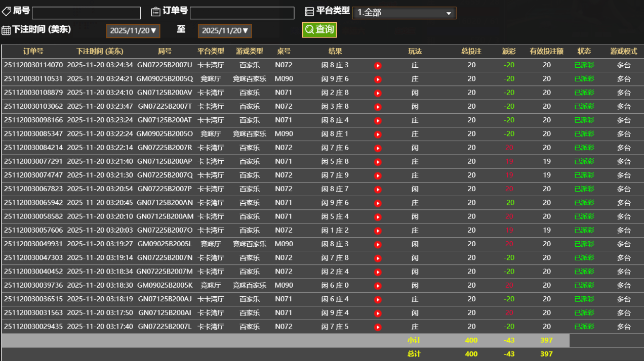This screenshot has height=361, width=644.
Task: Click play icon for order 251120030110531
Action: tap(378, 79)
